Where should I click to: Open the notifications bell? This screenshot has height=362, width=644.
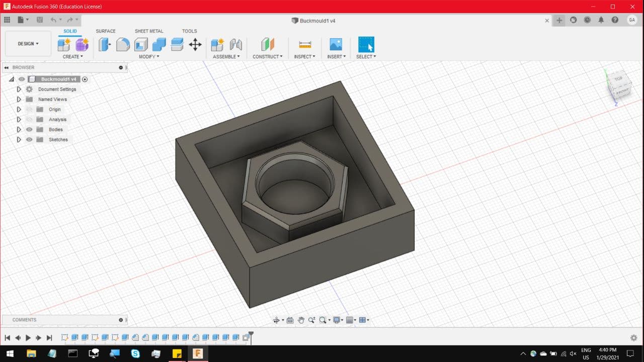click(601, 20)
